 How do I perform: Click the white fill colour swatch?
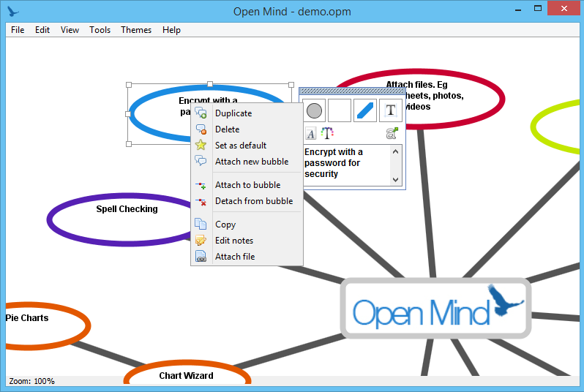pyautogui.click(x=340, y=110)
